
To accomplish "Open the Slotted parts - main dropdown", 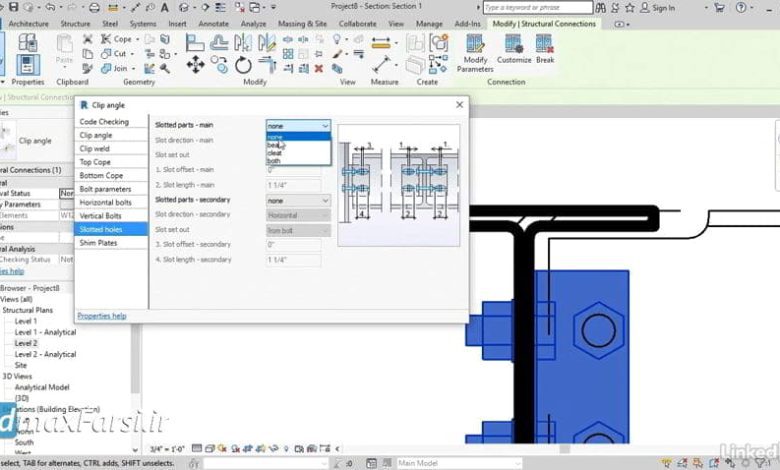I will [x=298, y=126].
